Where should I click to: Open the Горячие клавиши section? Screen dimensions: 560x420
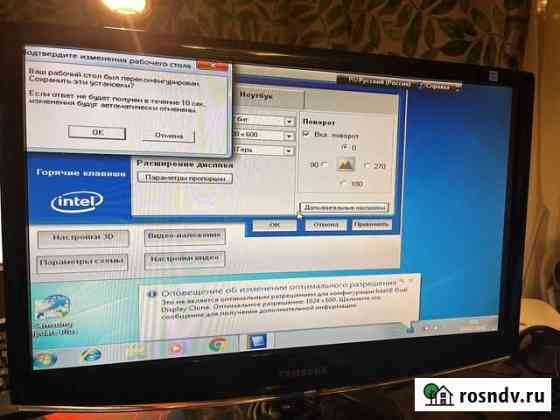click(x=81, y=173)
